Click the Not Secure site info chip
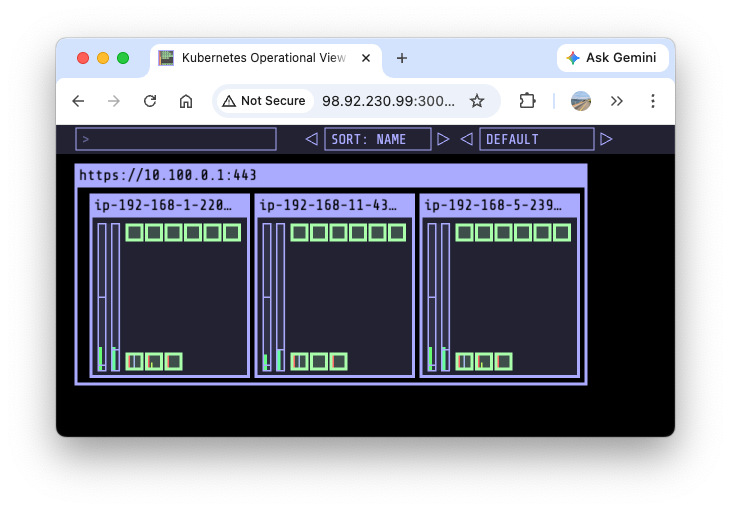Viewport: 731px width, 511px height. (x=263, y=101)
